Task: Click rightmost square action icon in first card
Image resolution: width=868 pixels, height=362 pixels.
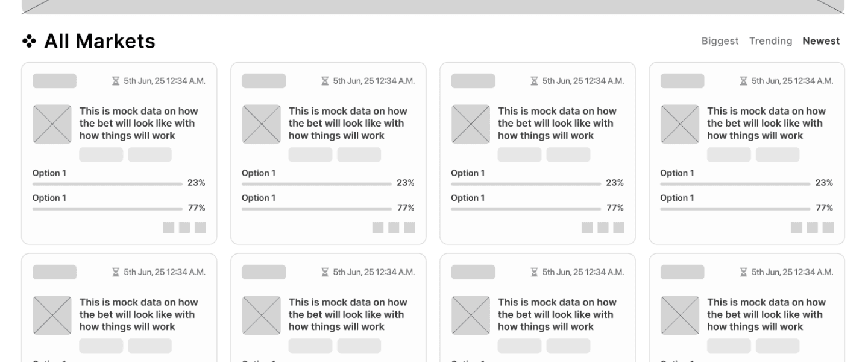Action: [200, 227]
